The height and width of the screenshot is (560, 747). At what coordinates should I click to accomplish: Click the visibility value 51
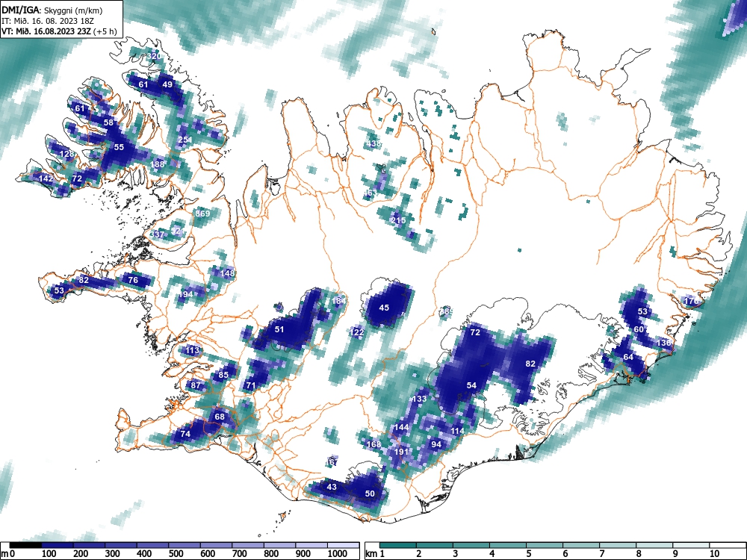point(279,329)
